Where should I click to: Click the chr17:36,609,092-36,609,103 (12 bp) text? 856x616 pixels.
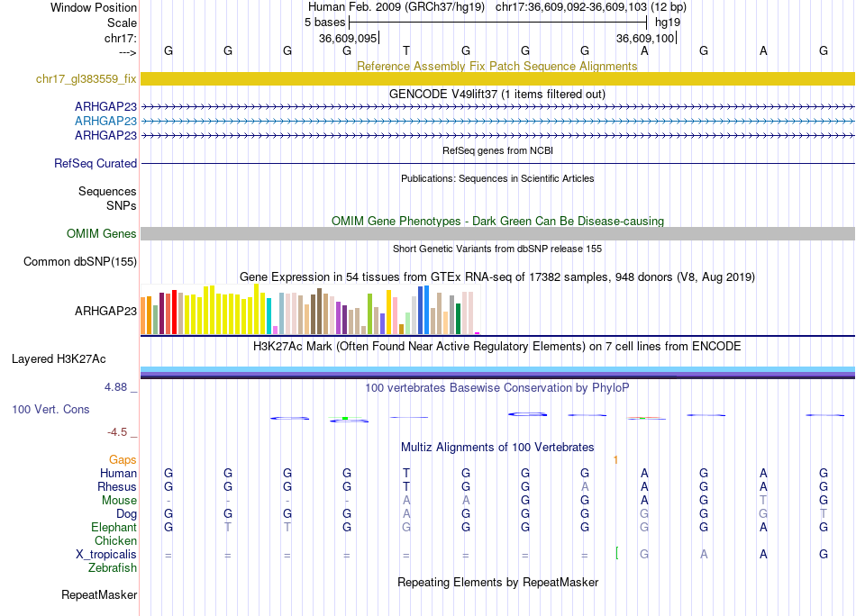tap(591, 7)
